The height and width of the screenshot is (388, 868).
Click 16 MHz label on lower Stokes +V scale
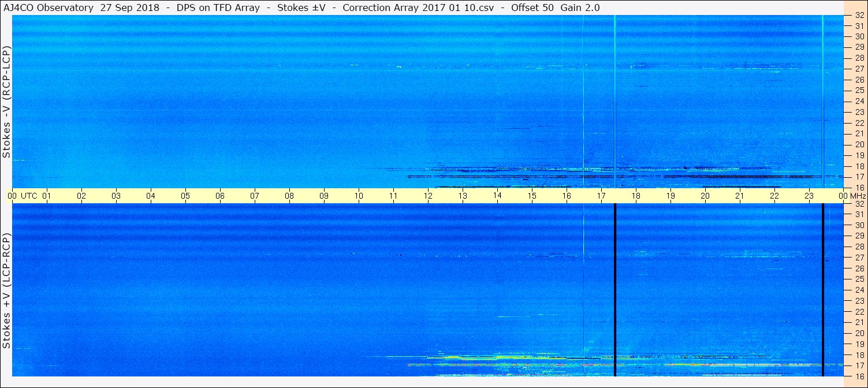pos(859,376)
